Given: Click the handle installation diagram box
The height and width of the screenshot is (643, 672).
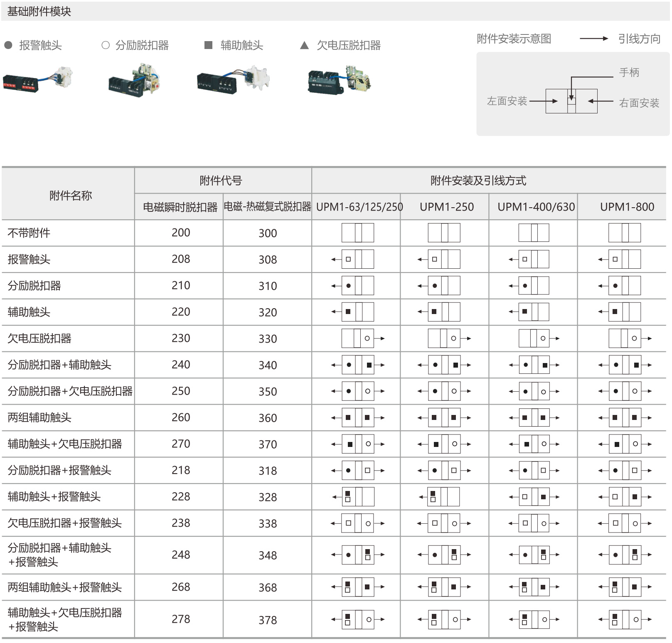Looking at the screenshot, I should [571, 101].
